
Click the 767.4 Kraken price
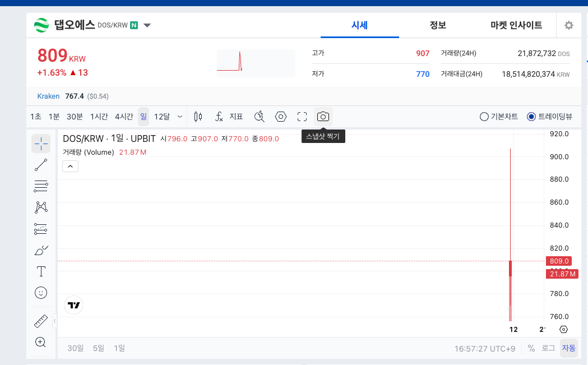74,96
